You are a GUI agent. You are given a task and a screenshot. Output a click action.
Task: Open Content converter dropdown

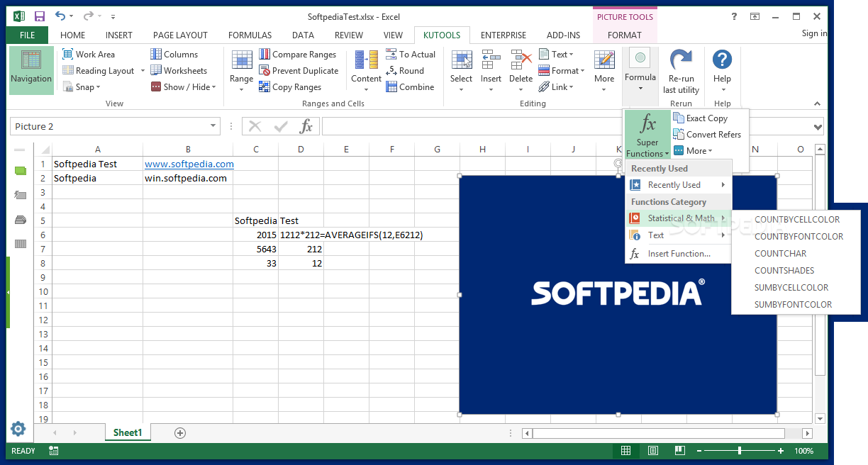click(366, 70)
